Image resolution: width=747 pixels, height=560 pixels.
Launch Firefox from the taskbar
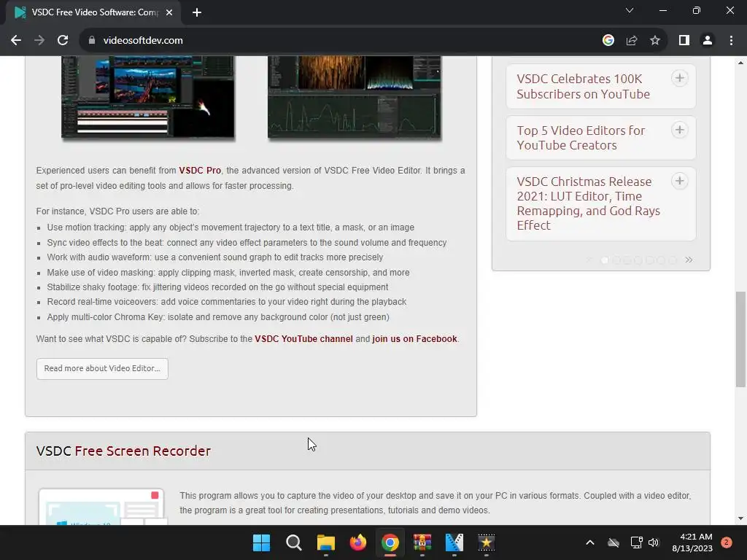(x=357, y=542)
